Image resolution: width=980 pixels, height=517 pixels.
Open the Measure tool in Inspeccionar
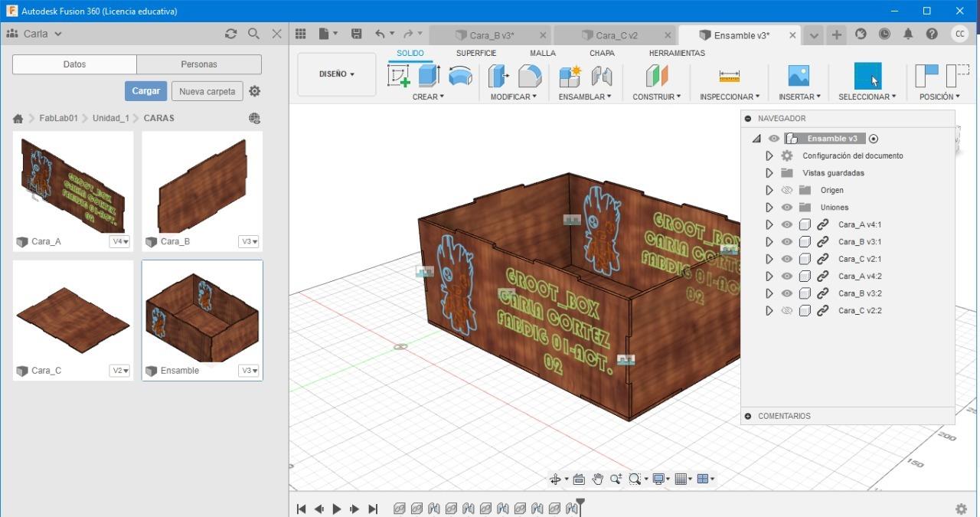click(x=729, y=76)
